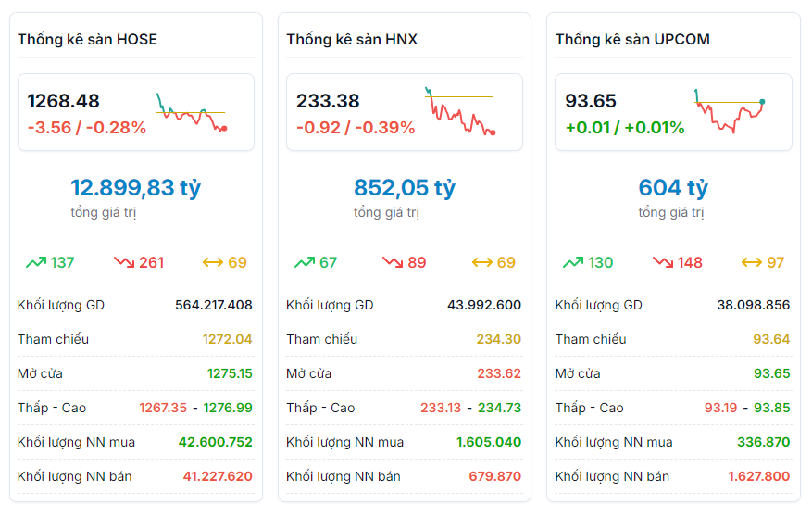Select HOSE Khối lượng NN mua row
Viewport: 812px width, 517px height.
(135, 442)
